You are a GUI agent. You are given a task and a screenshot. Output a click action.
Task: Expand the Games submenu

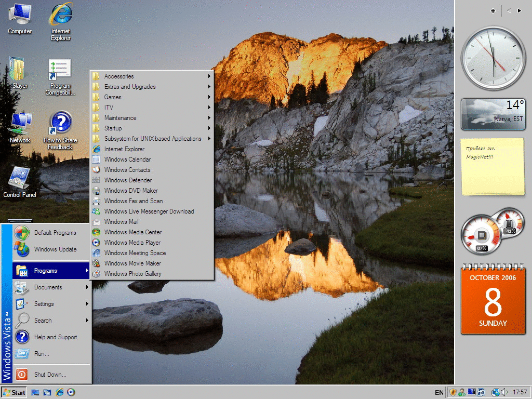pyautogui.click(x=152, y=97)
